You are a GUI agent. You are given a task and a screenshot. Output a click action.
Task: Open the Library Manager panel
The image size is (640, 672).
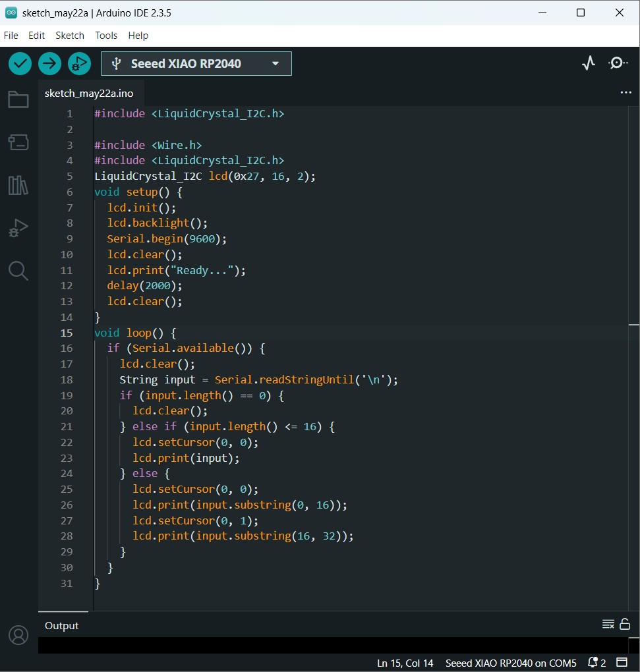click(18, 185)
